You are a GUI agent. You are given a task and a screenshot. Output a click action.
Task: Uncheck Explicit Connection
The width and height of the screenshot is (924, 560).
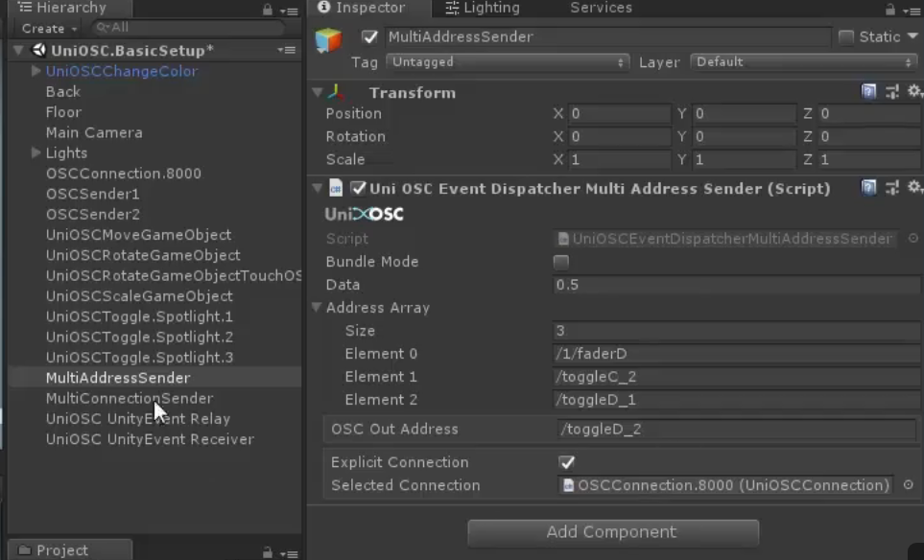(x=567, y=462)
